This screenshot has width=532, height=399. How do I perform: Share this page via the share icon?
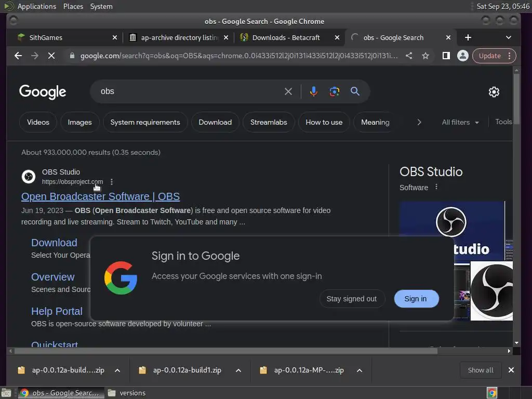coord(409,56)
